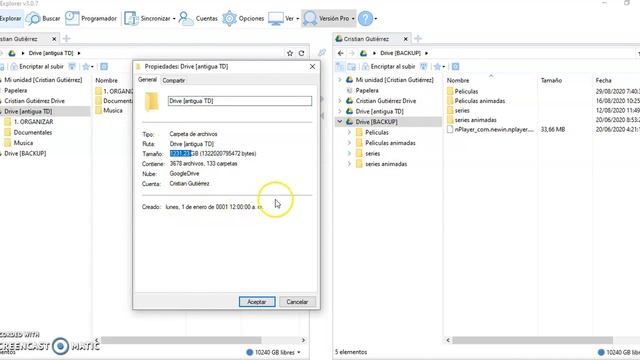This screenshot has width=640, height=360.
Task: Sort right list by Fecha column
Action: (x=603, y=80)
